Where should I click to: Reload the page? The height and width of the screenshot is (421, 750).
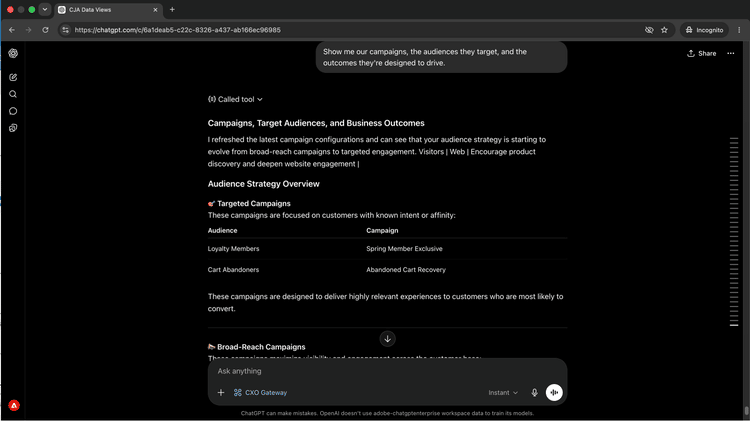45,30
